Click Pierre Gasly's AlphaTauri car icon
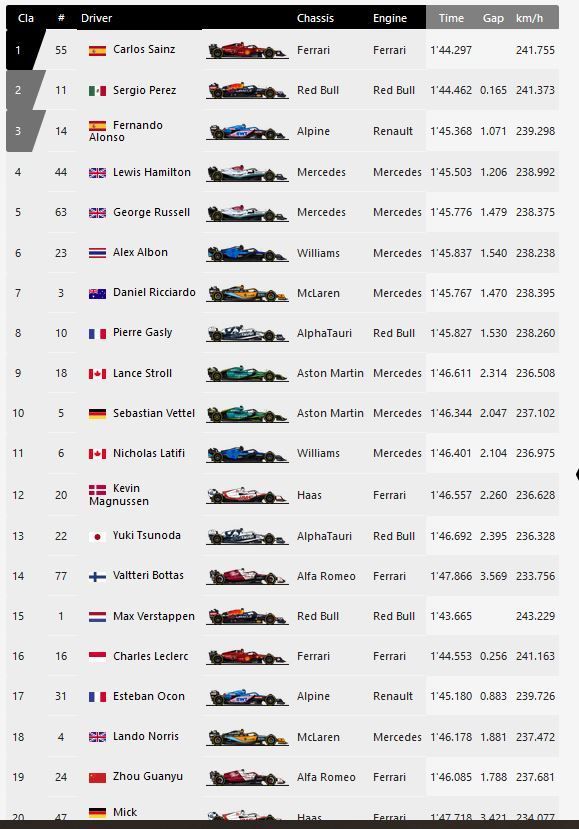Viewport: 579px width, 829px height. (x=247, y=334)
